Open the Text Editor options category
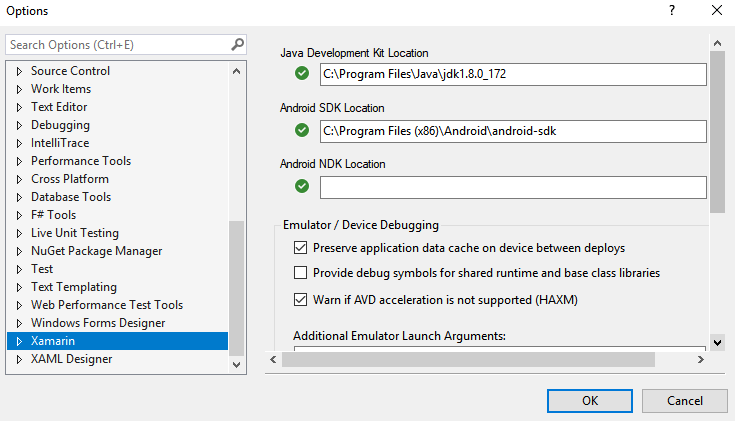The width and height of the screenshot is (735, 421). tap(59, 107)
